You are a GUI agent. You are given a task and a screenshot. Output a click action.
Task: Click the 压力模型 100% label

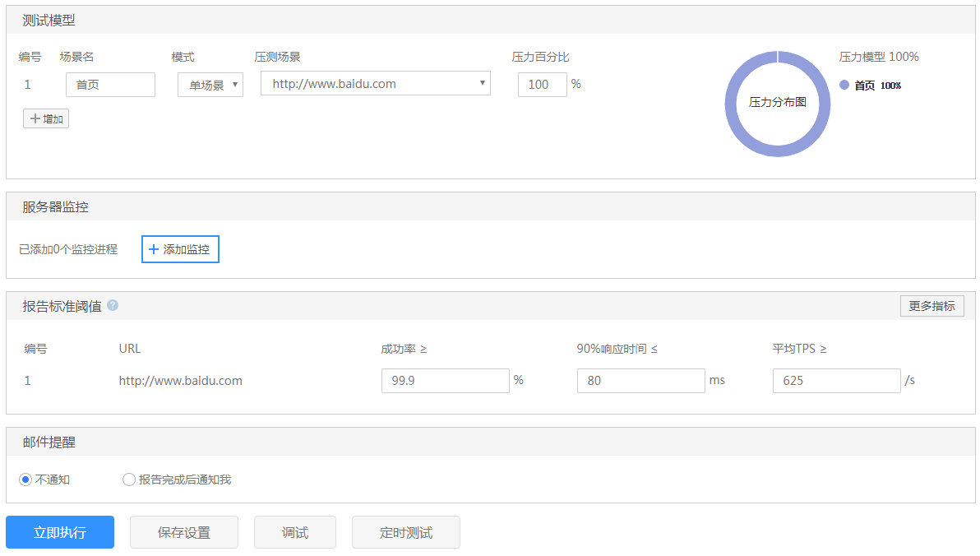coord(879,57)
